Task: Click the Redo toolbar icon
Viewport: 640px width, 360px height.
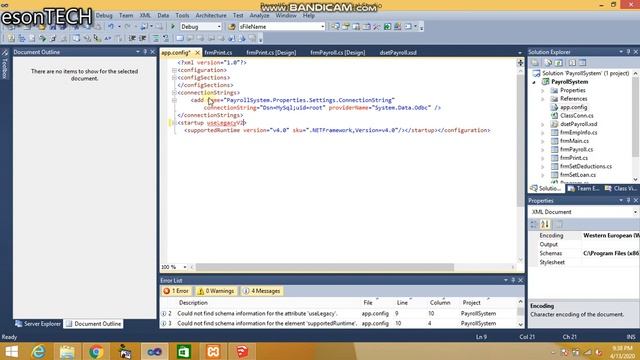Action: coord(127,27)
